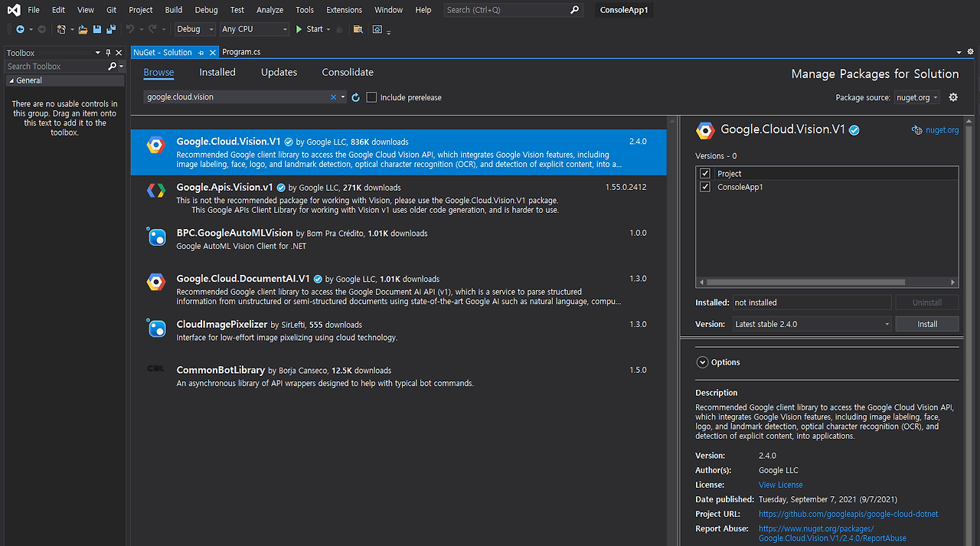Click the Google.Apis.Vision.v1 package icon

[156, 191]
